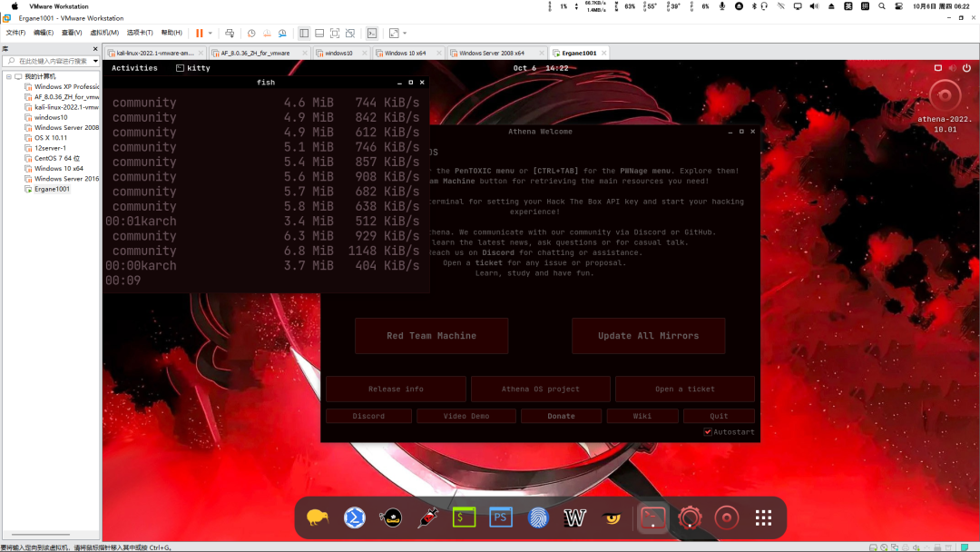The height and width of the screenshot is (552, 980).
Task: Click the Athena OS project button
Action: click(540, 389)
